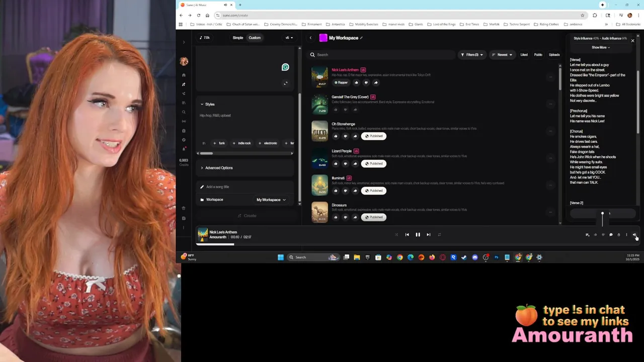Viewport: 644px width, 362px height.
Task: Click the style tags horizontal scrollbar
Action: [x=206, y=153]
